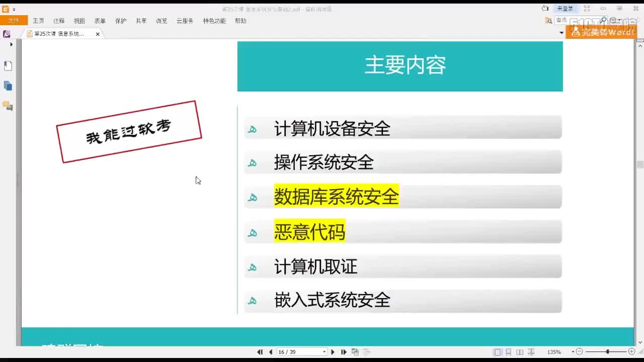Open the 保护 ribbon tab
The height and width of the screenshot is (362, 644).
tap(121, 21)
